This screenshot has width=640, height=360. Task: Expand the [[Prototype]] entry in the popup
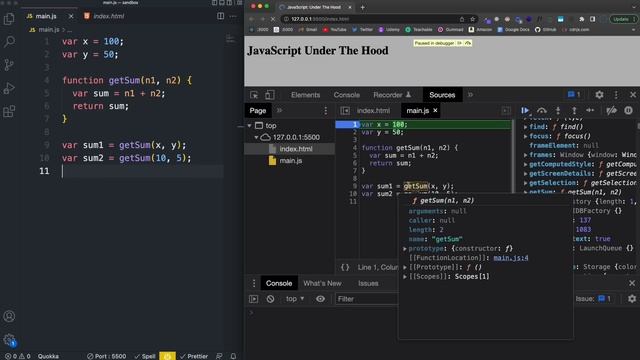point(405,267)
